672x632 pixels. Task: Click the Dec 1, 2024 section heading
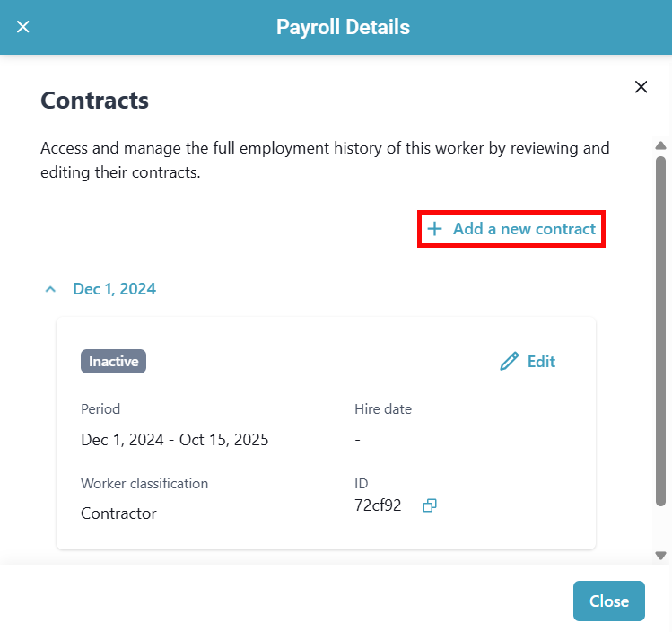[x=114, y=289]
